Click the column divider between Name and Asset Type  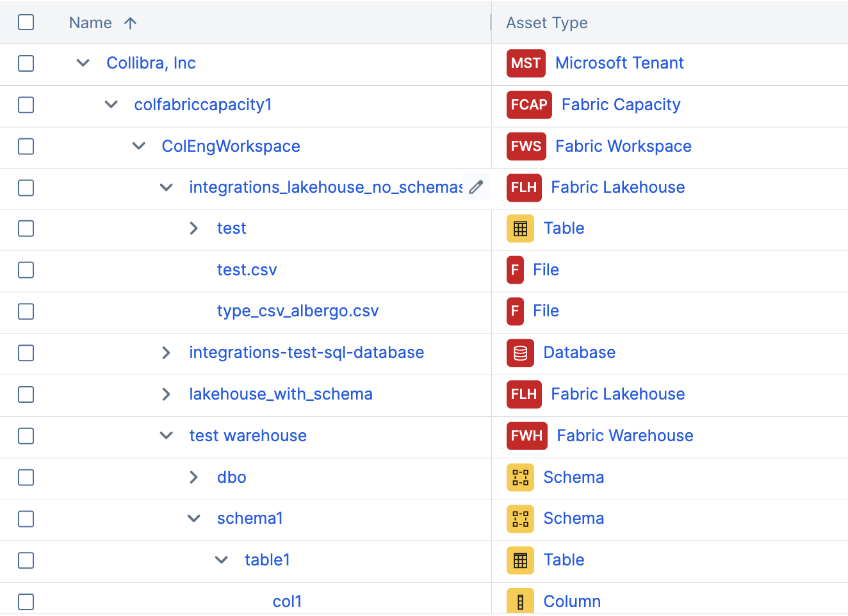tap(491, 23)
